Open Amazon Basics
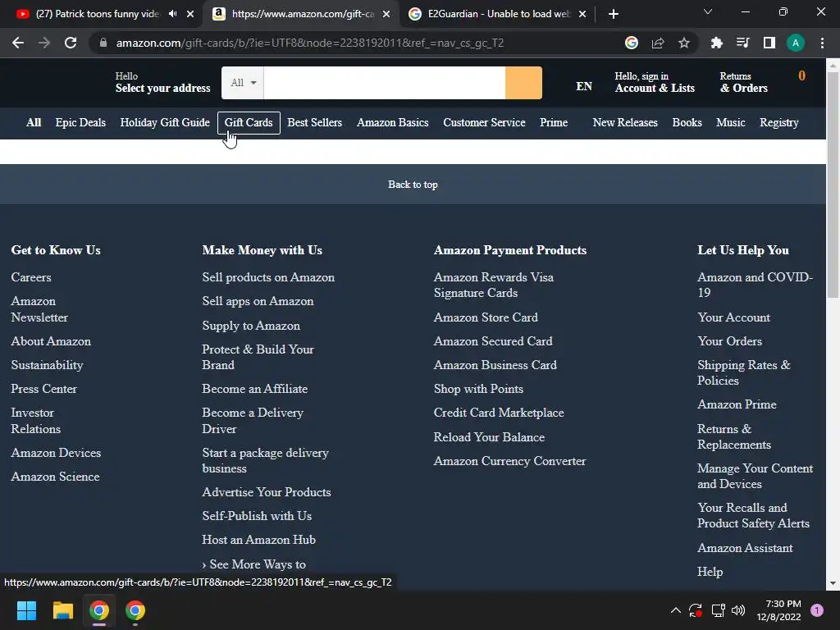 click(x=393, y=123)
